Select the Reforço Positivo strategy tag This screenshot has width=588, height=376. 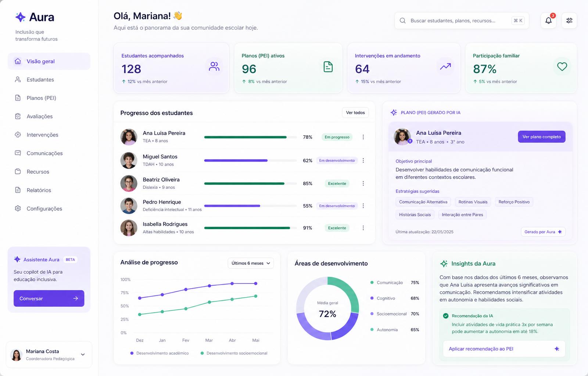pos(514,202)
